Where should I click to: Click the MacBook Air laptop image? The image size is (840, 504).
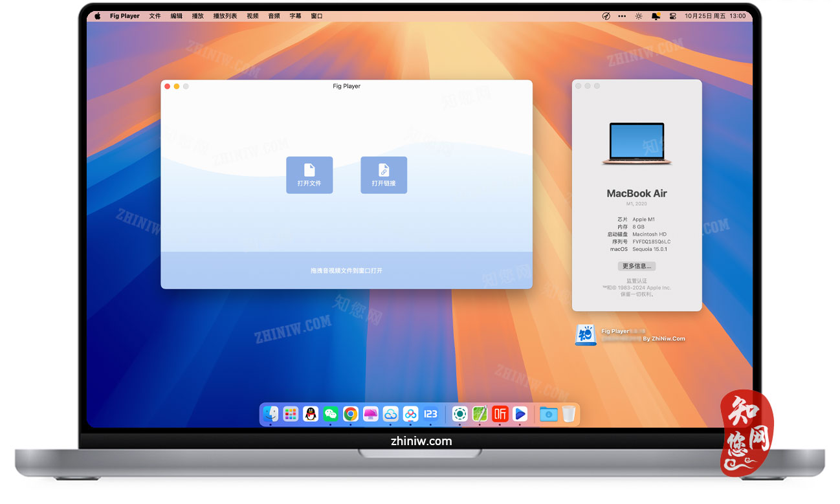click(x=637, y=143)
